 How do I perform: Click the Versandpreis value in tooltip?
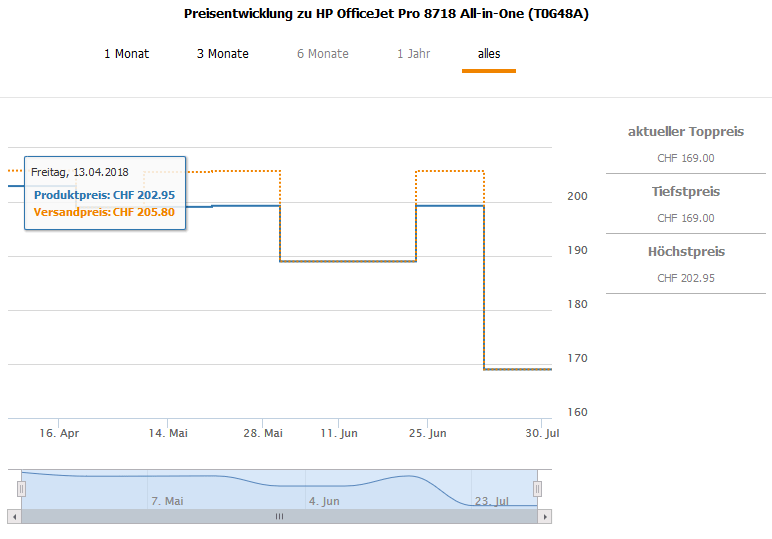tap(104, 212)
